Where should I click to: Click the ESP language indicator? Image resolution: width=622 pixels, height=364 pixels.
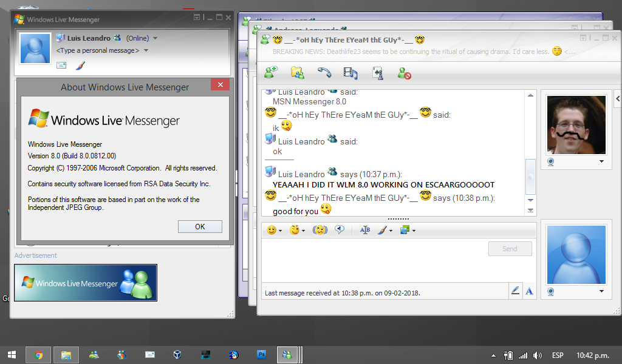click(558, 356)
